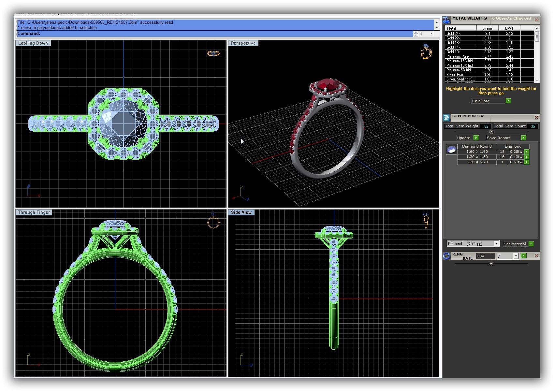Click the Metal Weights scale icon
Screen dimensions: 554x392
click(446, 20)
